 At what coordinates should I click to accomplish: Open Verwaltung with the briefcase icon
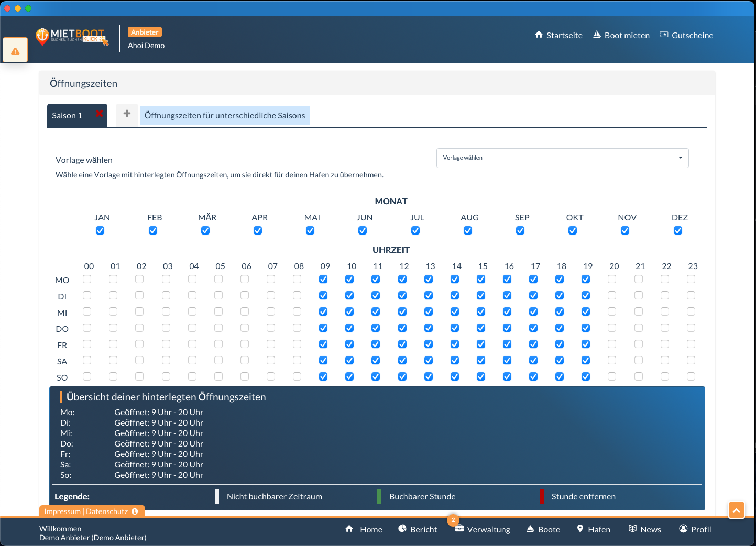[x=483, y=529]
